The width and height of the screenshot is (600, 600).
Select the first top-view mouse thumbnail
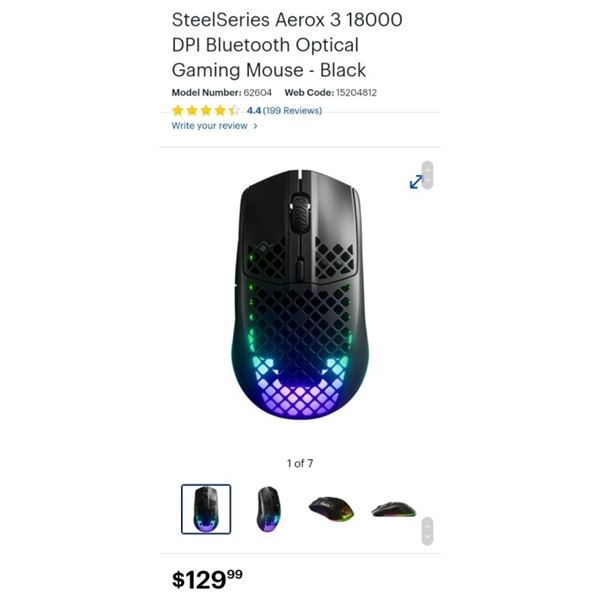(206, 509)
